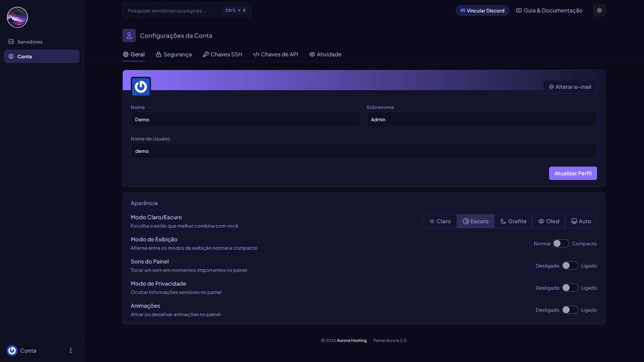Switch to the Segurança tab
Screen dimensions: 644x362
[174, 55]
